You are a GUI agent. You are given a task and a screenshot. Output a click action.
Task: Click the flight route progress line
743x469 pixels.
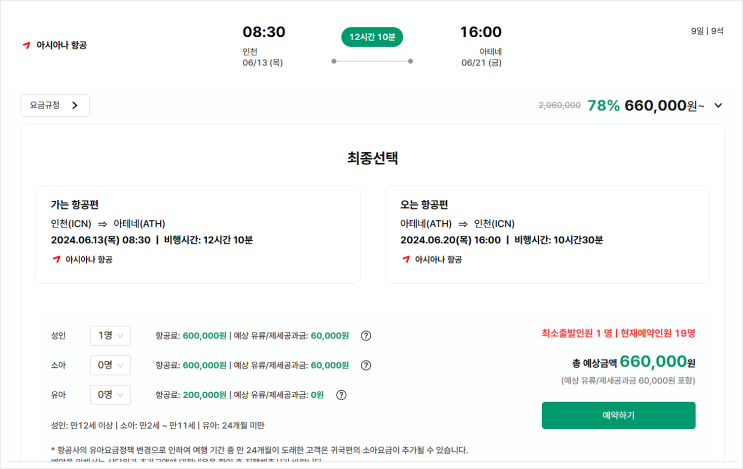tap(372, 61)
